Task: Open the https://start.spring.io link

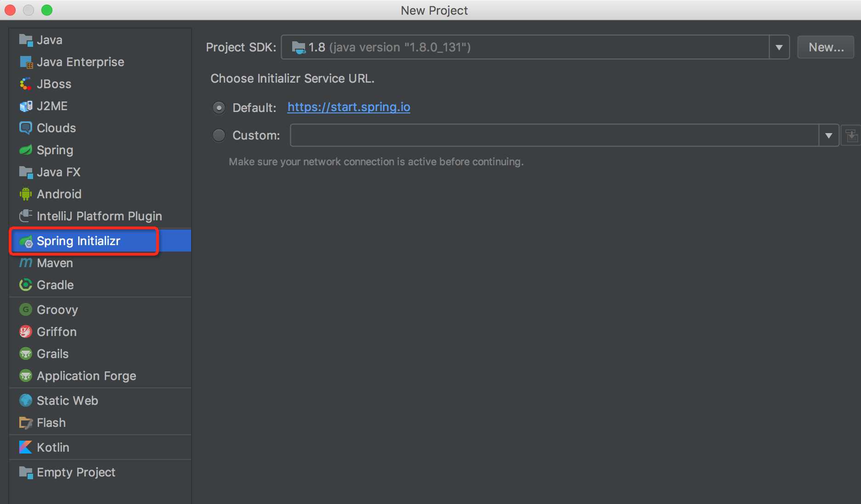Action: (x=349, y=107)
